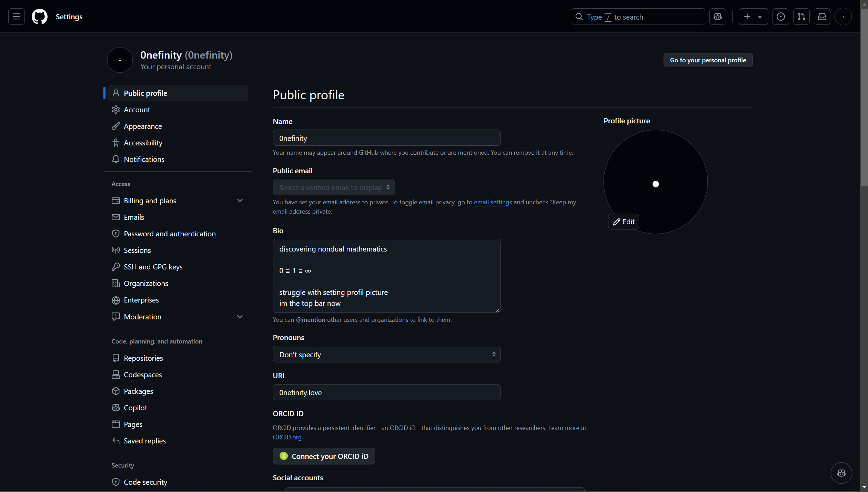
Task: Click the Billing and plans card icon
Action: click(115, 201)
